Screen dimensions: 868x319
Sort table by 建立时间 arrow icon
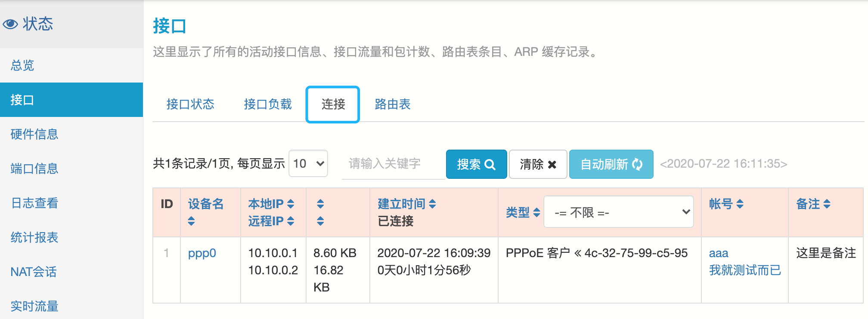pyautogui.click(x=432, y=204)
